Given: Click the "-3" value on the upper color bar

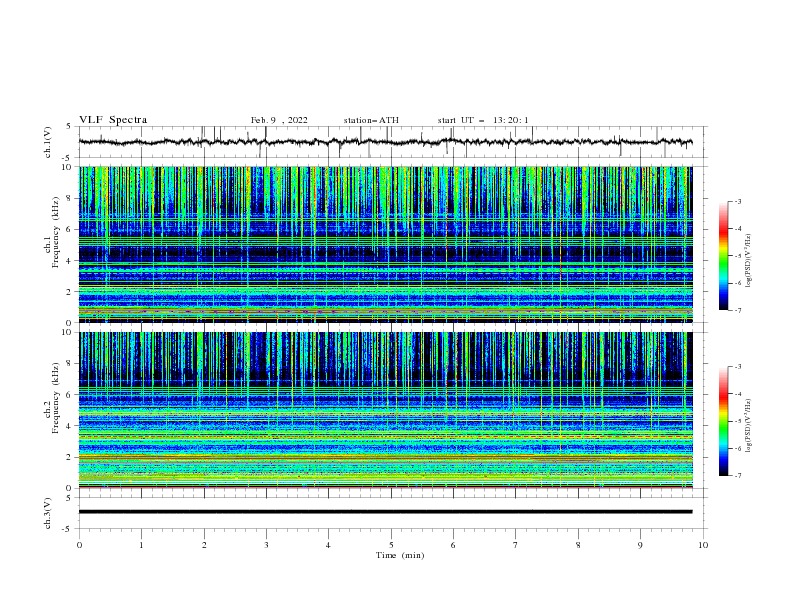Looking at the screenshot, I should click(737, 201).
